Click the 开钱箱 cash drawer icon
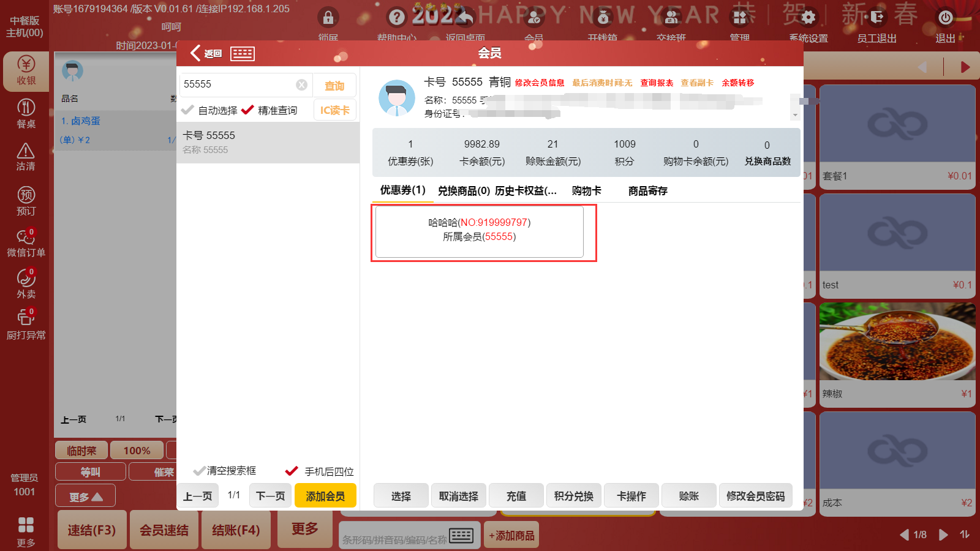This screenshot has width=980, height=551. tap(603, 18)
